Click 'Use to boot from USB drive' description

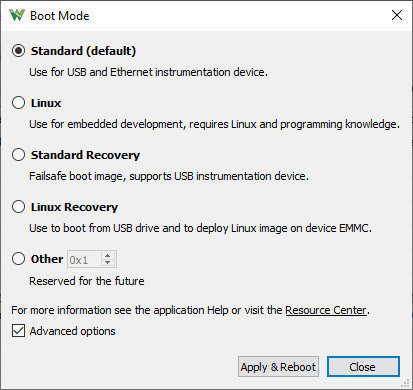(200, 228)
